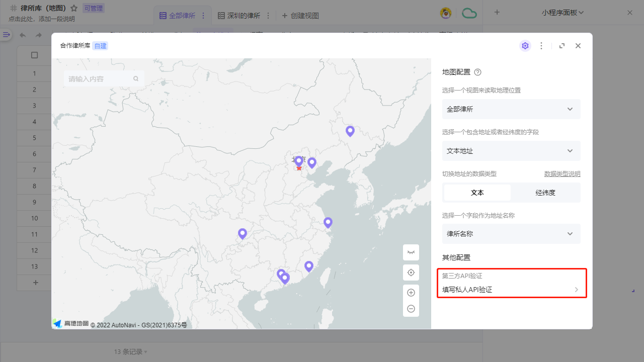The height and width of the screenshot is (362, 644).
Task: Switch data type to 经纬度
Action: click(x=545, y=193)
